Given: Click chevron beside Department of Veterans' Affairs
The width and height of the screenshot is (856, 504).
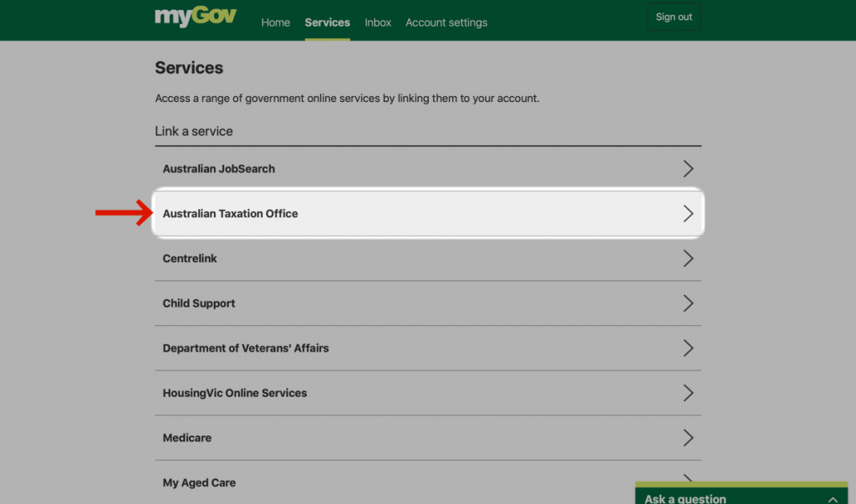Looking at the screenshot, I should (688, 349).
